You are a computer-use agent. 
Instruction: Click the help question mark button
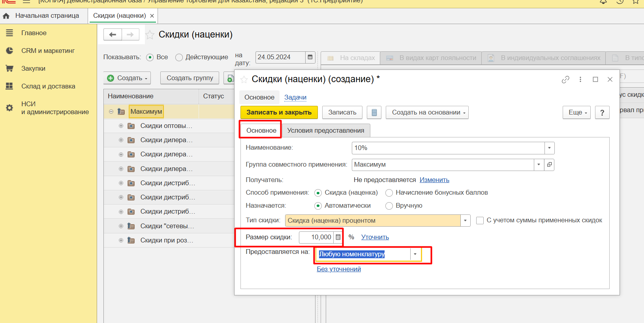click(602, 113)
